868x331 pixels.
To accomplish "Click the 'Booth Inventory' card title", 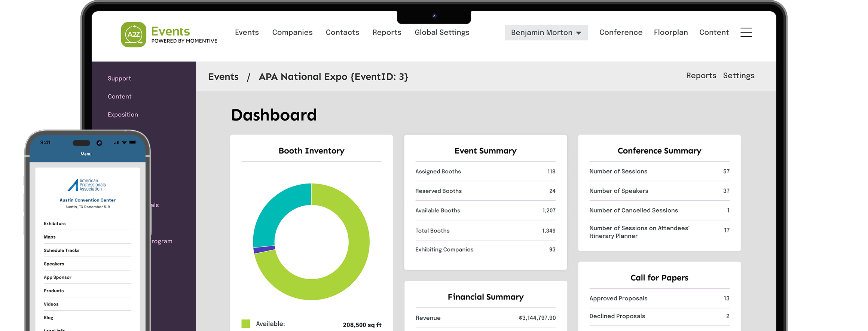I will point(311,151).
